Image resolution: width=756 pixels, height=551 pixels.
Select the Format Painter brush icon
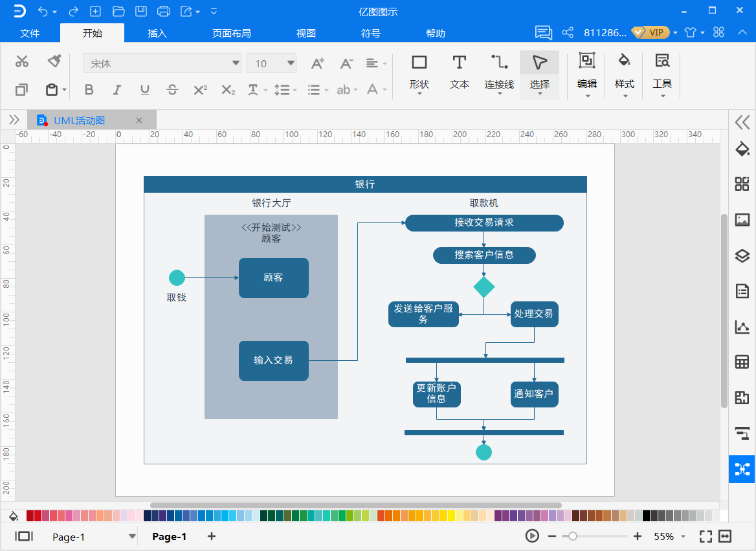(54, 61)
